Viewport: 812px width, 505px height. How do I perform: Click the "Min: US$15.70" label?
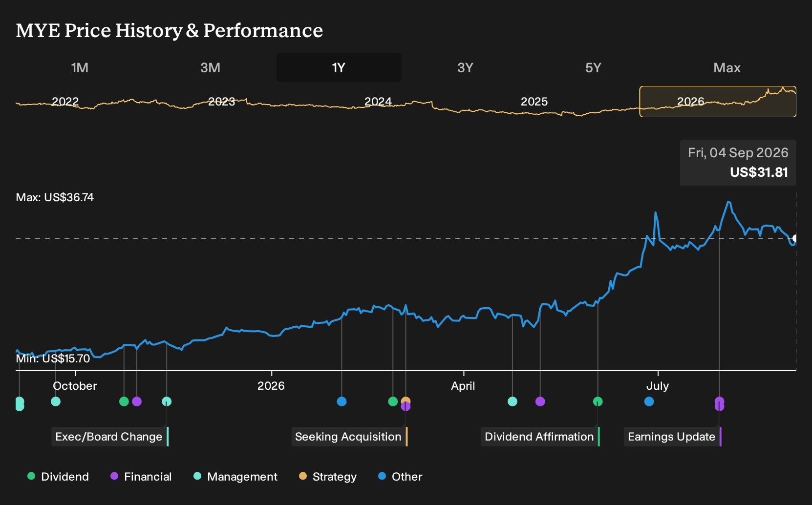click(53, 358)
